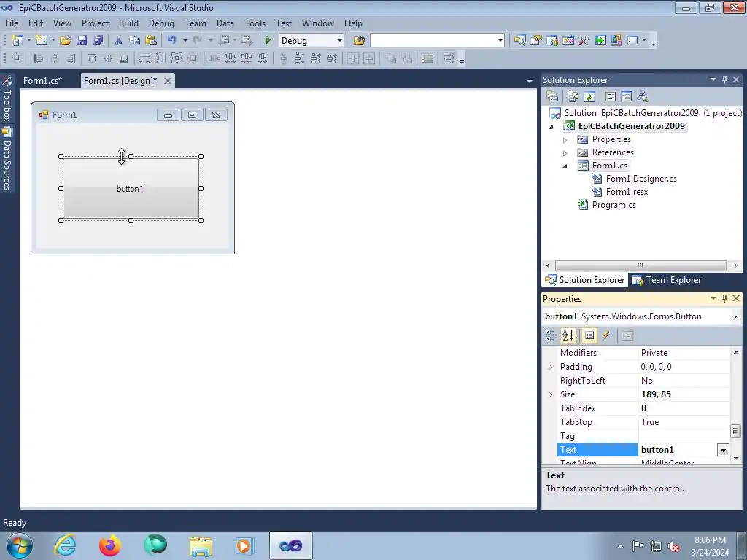Click Show All Files in Solution Explorer

[573, 97]
